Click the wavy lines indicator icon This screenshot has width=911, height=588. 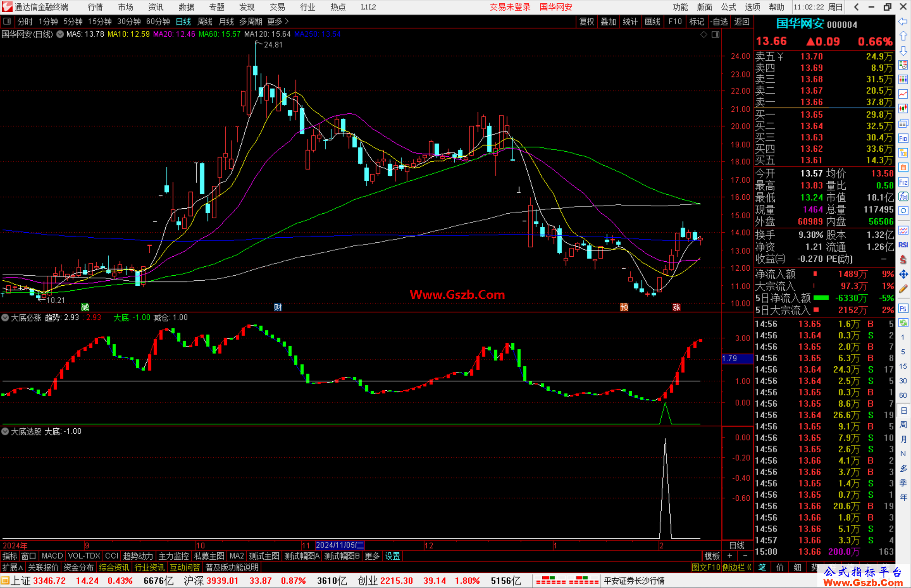point(903,230)
